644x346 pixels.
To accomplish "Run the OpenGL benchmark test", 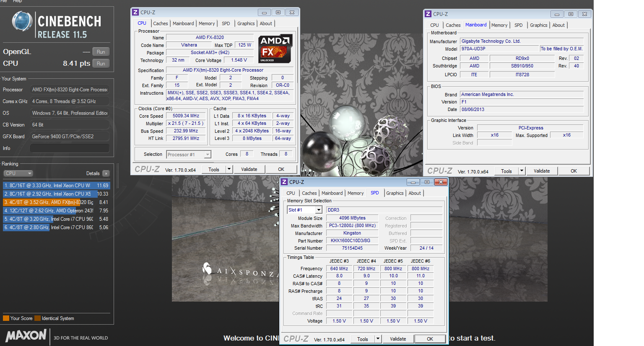I will click(x=101, y=52).
